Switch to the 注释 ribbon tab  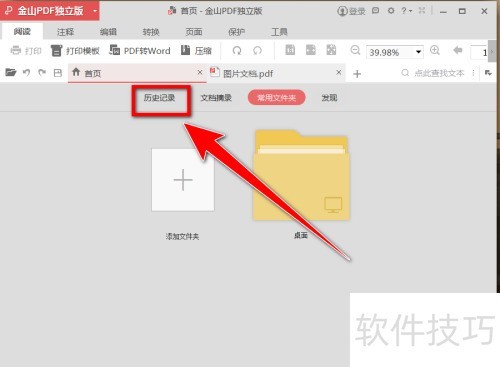[x=65, y=32]
